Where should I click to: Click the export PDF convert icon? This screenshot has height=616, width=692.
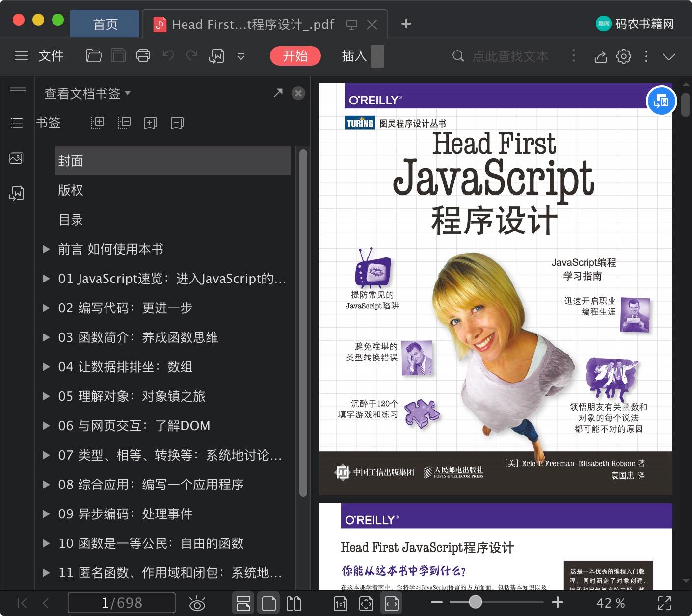tap(216, 56)
